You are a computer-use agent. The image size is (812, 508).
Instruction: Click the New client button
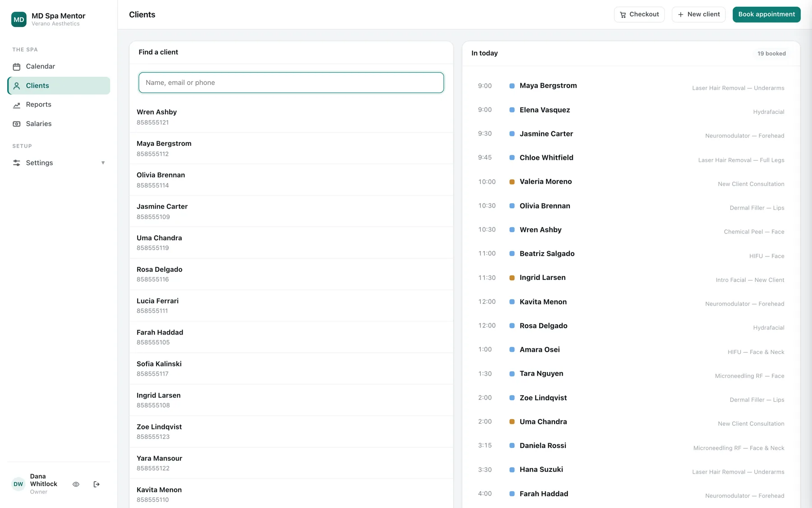point(698,14)
